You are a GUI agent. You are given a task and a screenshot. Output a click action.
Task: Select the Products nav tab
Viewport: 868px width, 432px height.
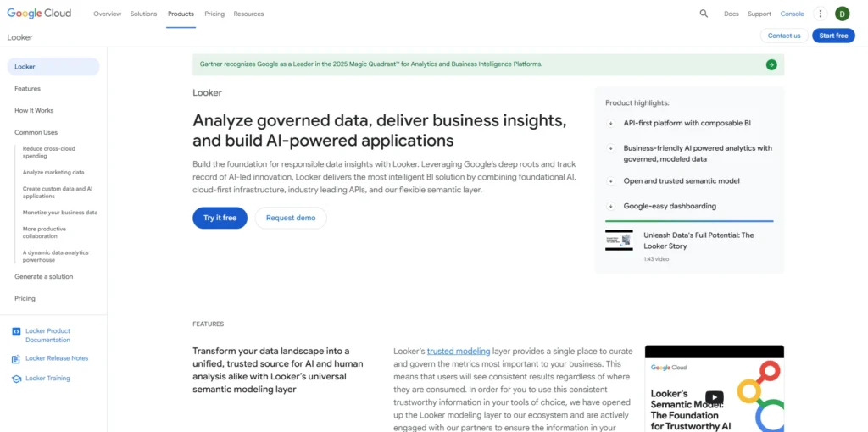click(x=181, y=14)
